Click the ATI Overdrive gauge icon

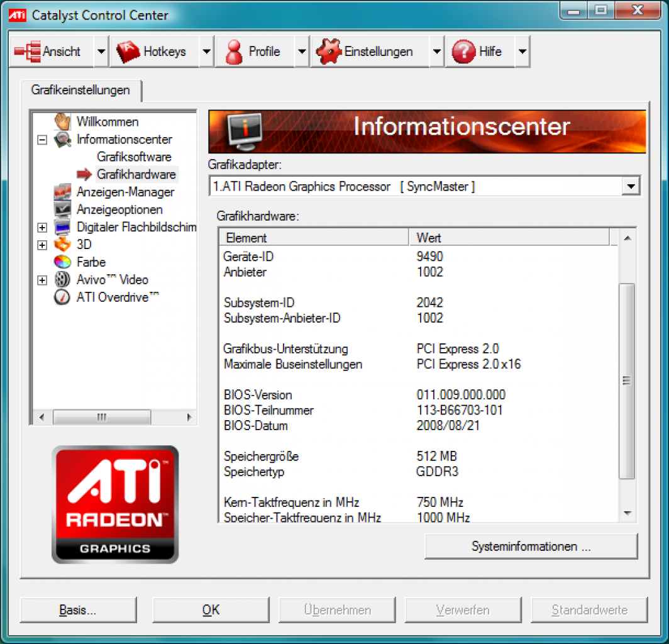click(x=62, y=297)
